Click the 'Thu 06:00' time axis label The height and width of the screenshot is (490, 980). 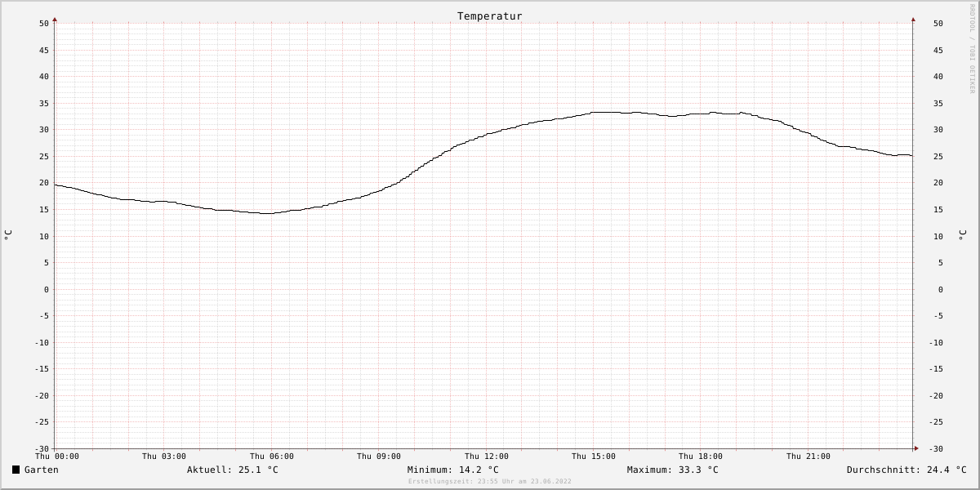point(272,457)
